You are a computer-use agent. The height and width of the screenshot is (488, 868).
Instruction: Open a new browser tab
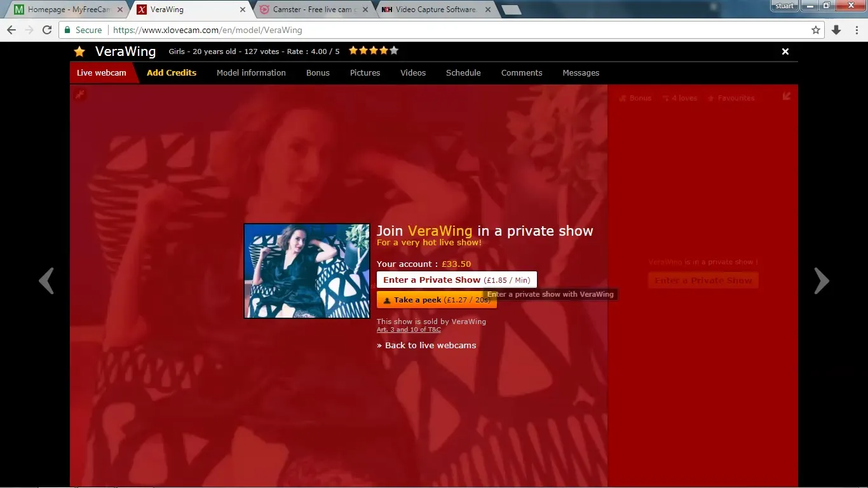pos(512,10)
